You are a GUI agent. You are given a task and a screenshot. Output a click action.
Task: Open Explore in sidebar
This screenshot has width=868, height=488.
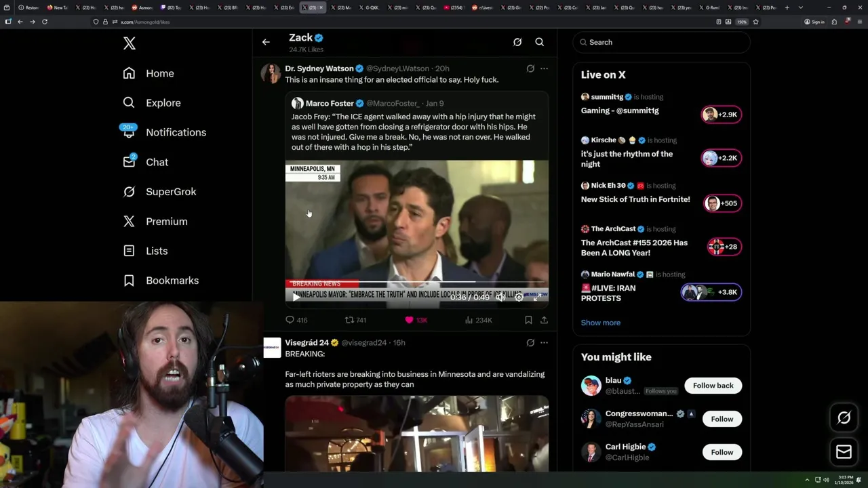[152, 103]
